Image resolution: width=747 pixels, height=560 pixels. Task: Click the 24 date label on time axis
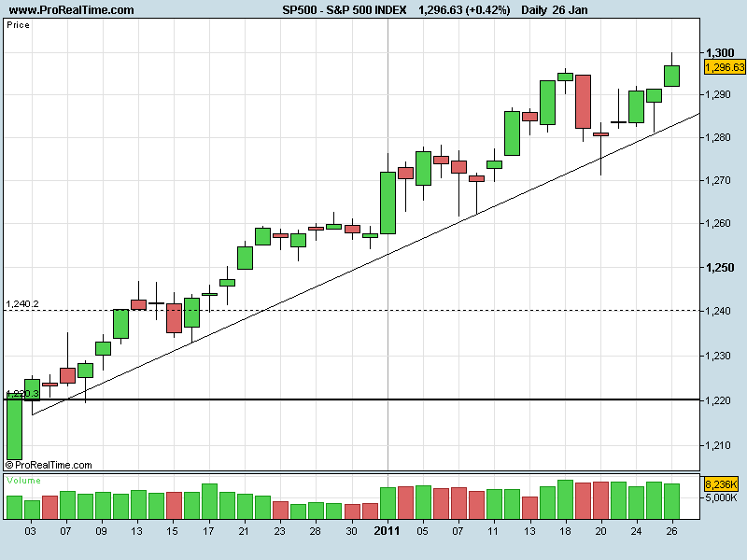pos(636,531)
